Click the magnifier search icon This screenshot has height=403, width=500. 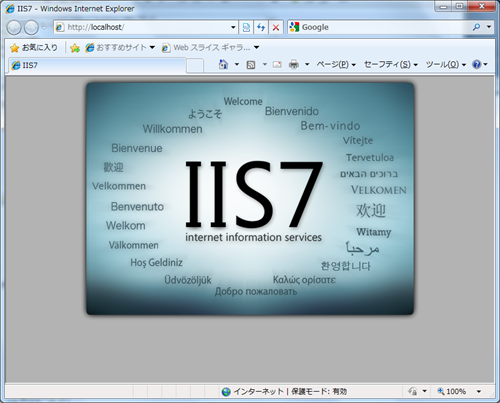[477, 27]
